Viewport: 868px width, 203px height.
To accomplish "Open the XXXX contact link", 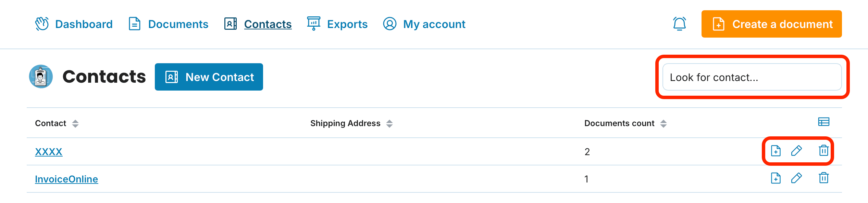I will (49, 152).
